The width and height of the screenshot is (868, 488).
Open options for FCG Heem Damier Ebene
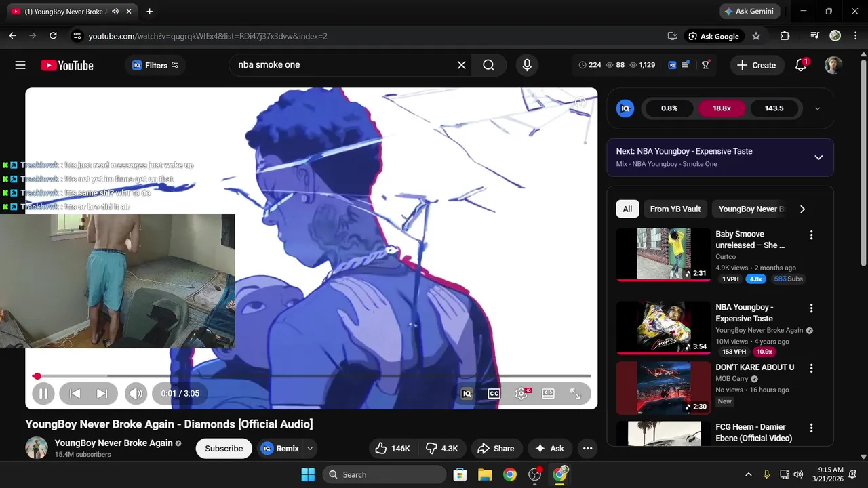click(811, 428)
